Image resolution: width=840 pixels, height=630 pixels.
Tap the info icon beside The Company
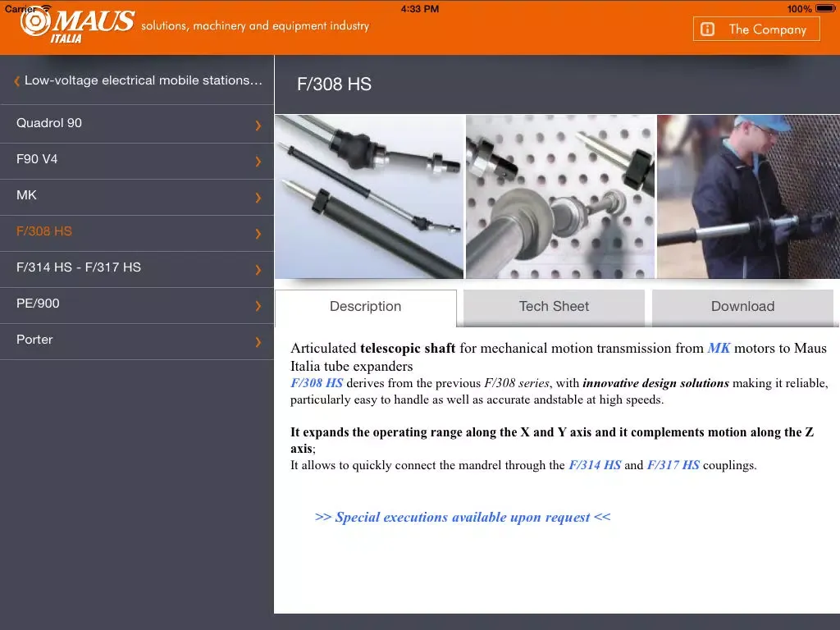(x=707, y=29)
